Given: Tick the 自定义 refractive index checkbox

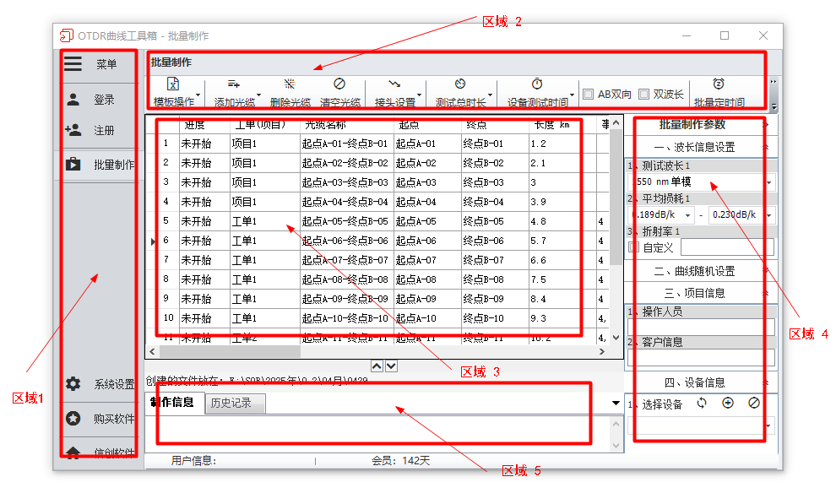Looking at the screenshot, I should [x=634, y=247].
